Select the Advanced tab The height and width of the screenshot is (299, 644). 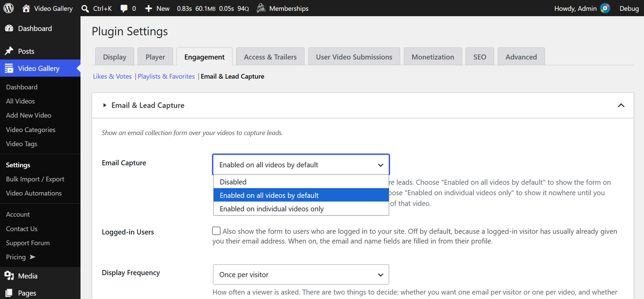point(521,57)
